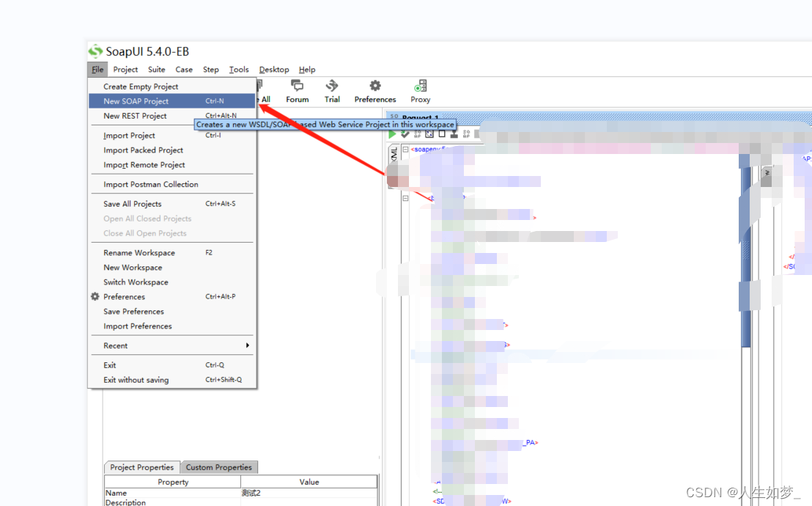Open the Project menu

point(125,69)
